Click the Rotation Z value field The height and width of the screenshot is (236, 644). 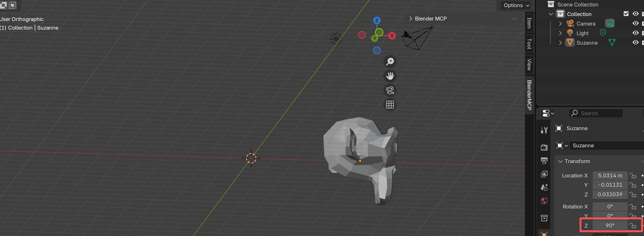tap(609, 225)
